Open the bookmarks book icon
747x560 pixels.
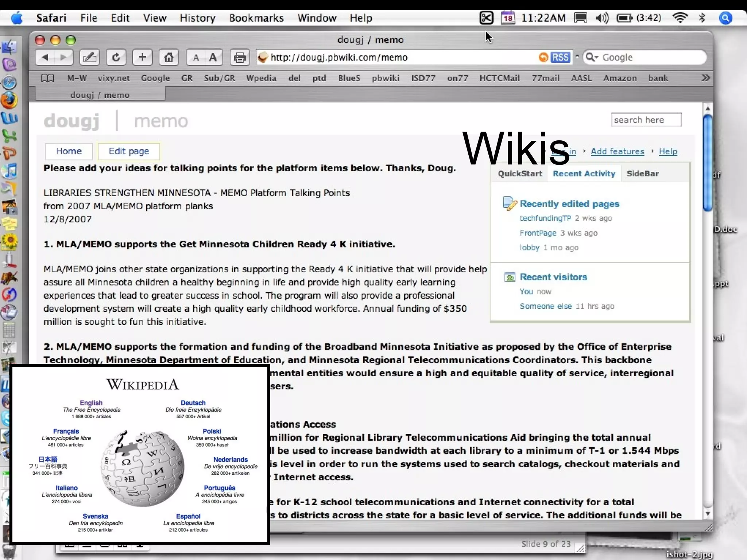point(47,78)
